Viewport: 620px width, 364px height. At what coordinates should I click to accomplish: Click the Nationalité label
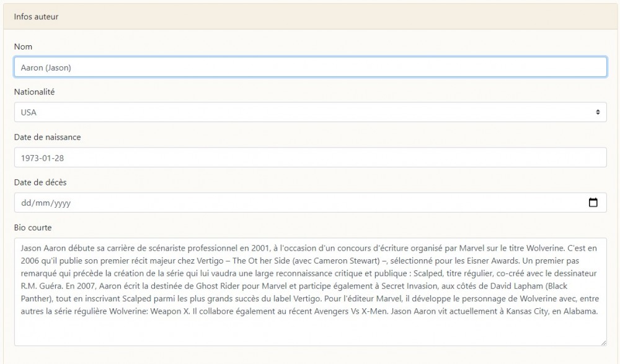point(34,92)
